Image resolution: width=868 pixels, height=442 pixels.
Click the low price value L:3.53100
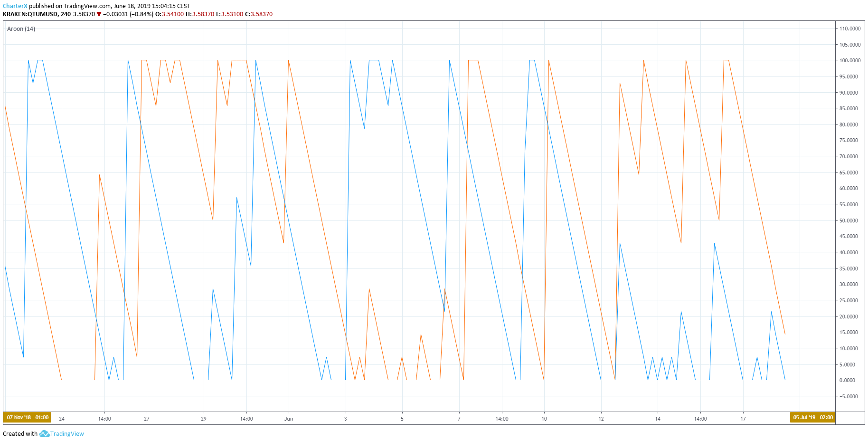(x=230, y=14)
